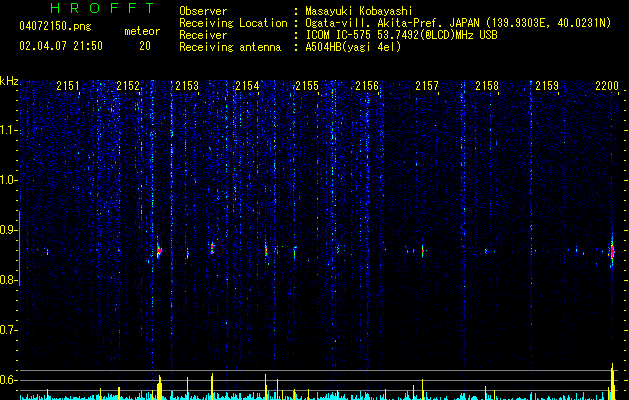Viewport: 629px width, 400px height.
Task: Select the file name 04072150.png
Action: click(55, 27)
